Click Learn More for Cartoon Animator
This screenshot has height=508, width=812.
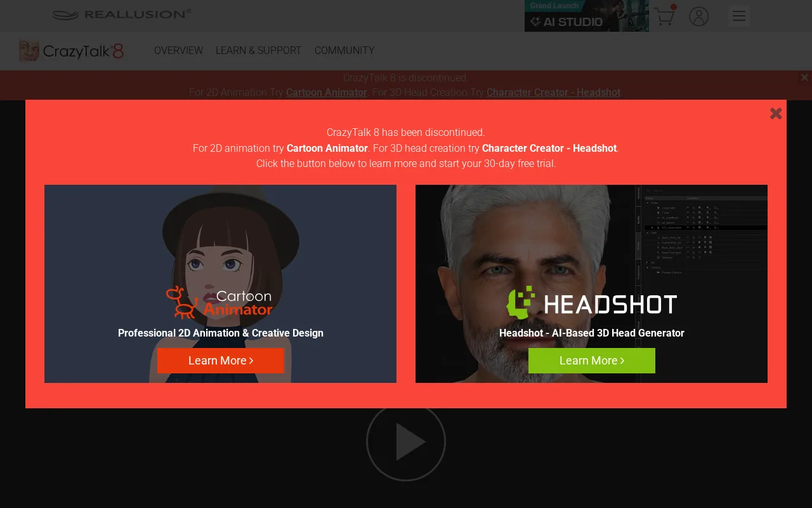221,361
